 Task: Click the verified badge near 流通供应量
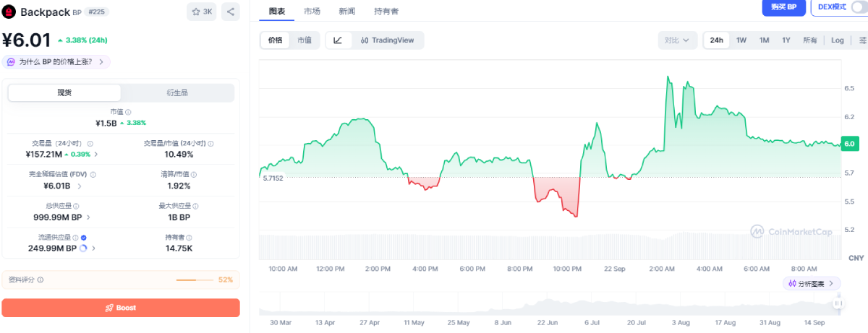pos(84,237)
